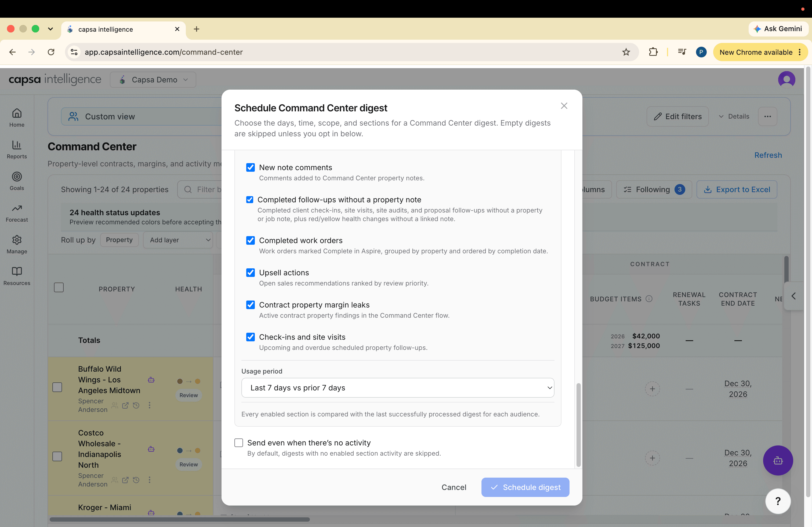This screenshot has height=527, width=812.
Task: Click the Following button
Action: 654,189
